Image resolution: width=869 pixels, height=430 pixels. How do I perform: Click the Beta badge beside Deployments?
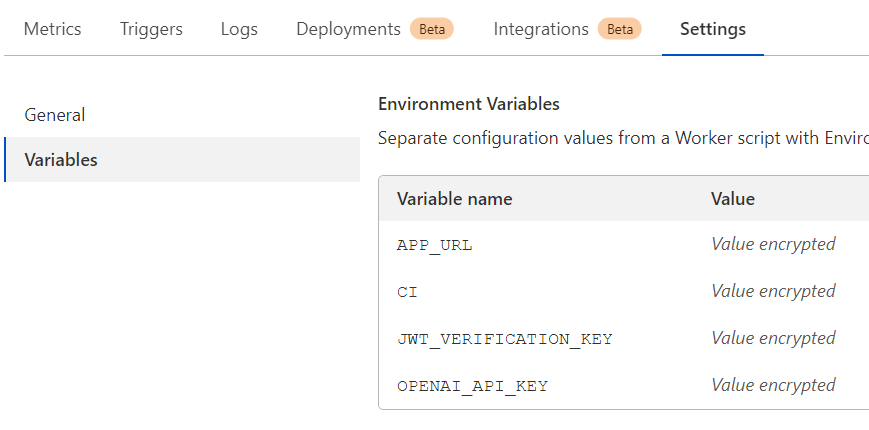point(432,29)
